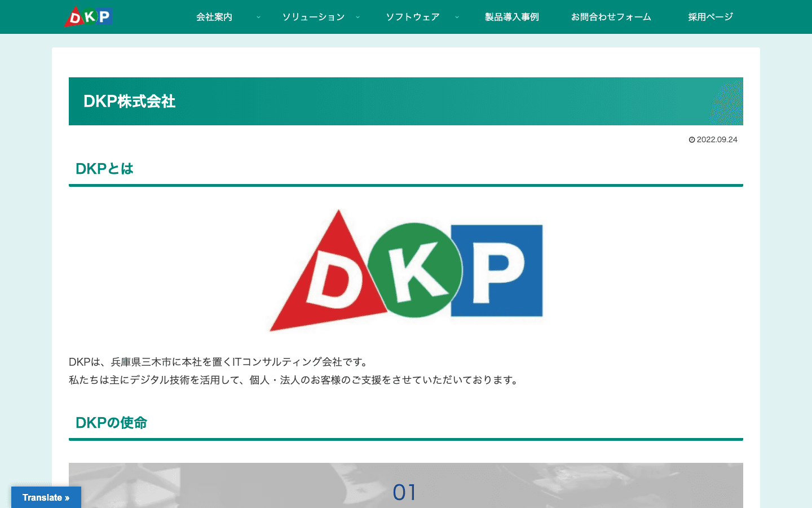
Task: Open the ソリューション menu item
Action: click(314, 17)
